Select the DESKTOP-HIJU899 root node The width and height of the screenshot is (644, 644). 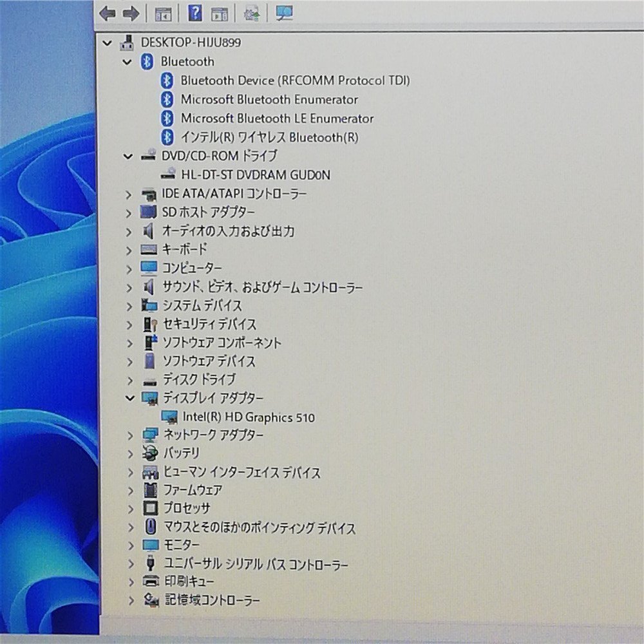pos(191,43)
